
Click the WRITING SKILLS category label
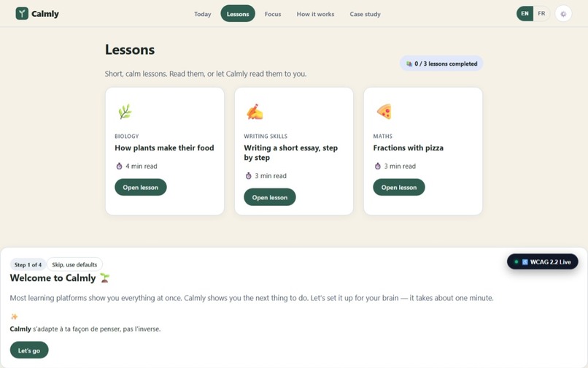(266, 136)
